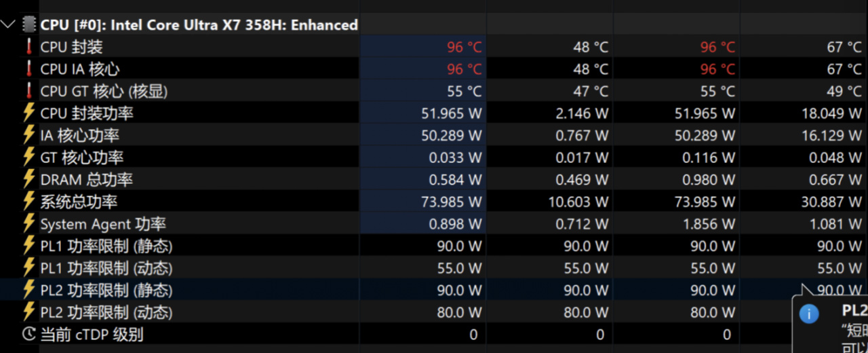Select the PL1 功率限制 (静态) row

[434, 246]
